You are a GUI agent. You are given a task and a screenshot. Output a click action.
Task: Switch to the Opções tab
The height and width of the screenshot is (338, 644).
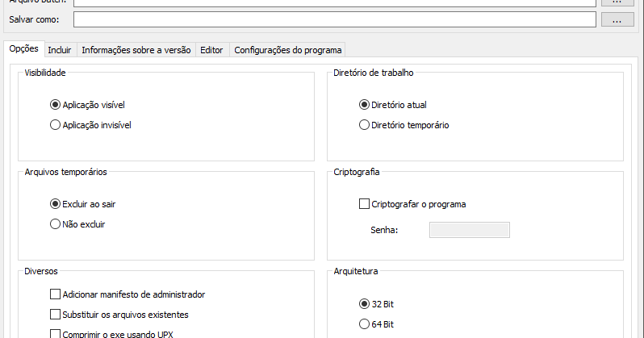coord(24,48)
